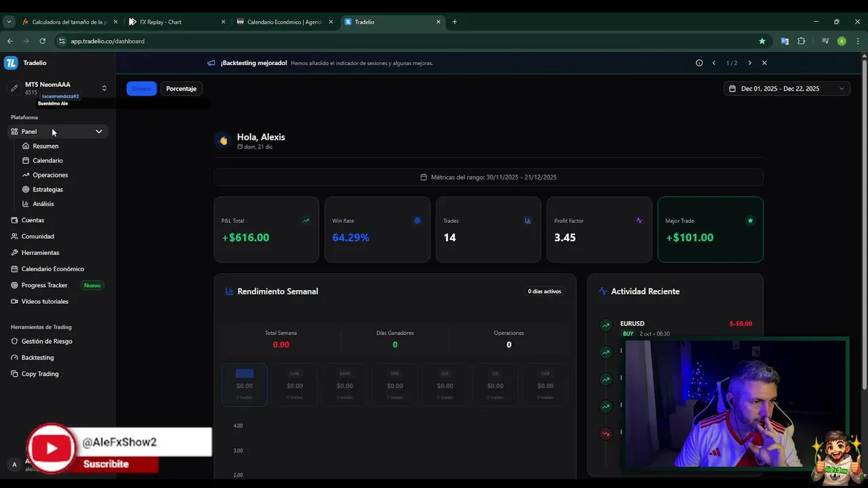Click the Calendario Económico calendar icon
Screen dimensions: 868x488
pyautogui.click(x=15, y=269)
